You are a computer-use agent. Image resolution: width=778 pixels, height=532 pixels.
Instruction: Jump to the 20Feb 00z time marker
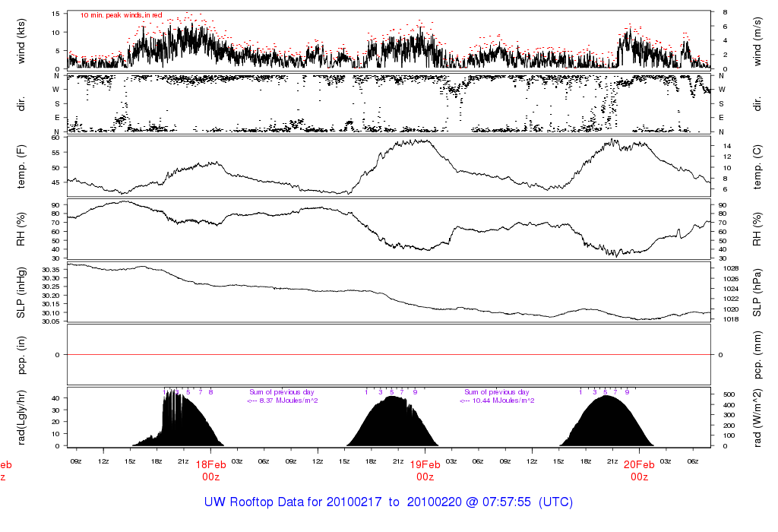(x=639, y=470)
